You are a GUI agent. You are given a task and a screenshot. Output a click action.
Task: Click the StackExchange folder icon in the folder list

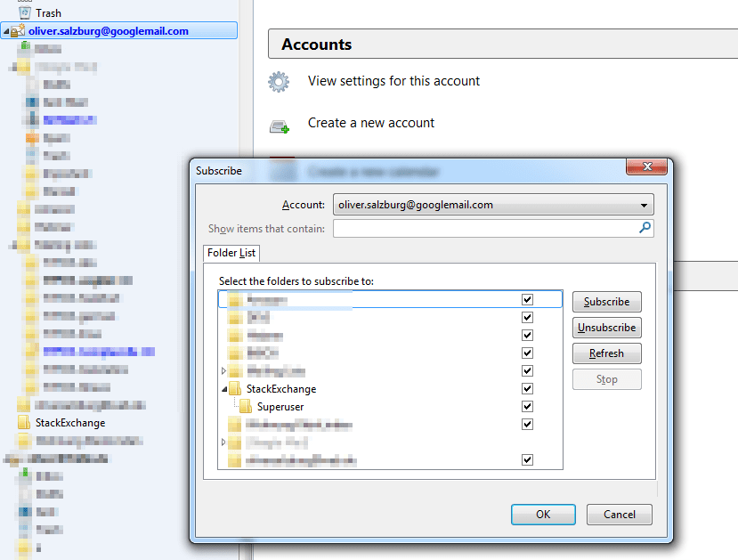pyautogui.click(x=234, y=388)
